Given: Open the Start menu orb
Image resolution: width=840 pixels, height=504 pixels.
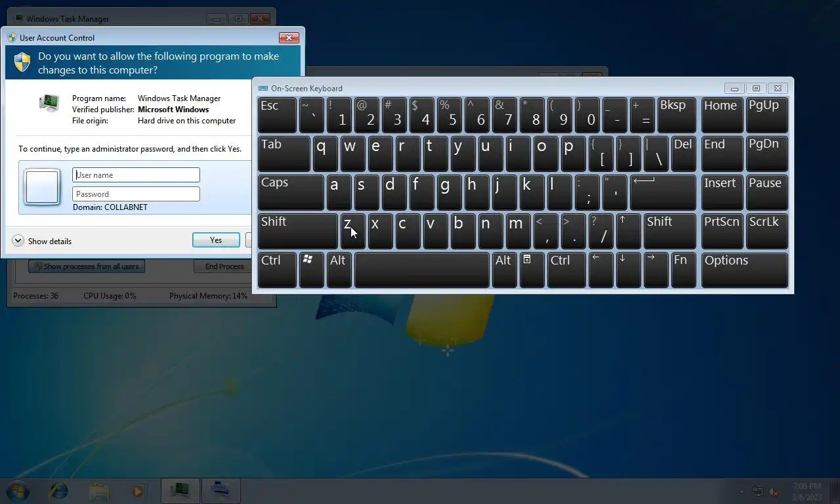Looking at the screenshot, I should (17, 491).
